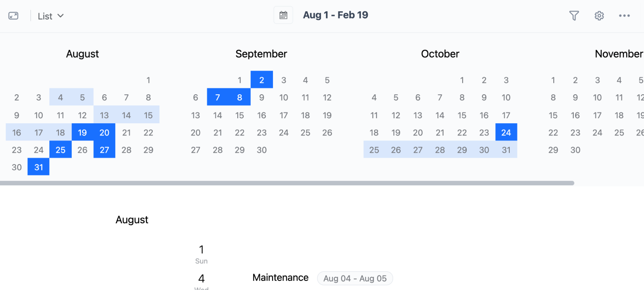Select September 2 highlighted date
The height and width of the screenshot is (290, 644).
click(x=262, y=80)
